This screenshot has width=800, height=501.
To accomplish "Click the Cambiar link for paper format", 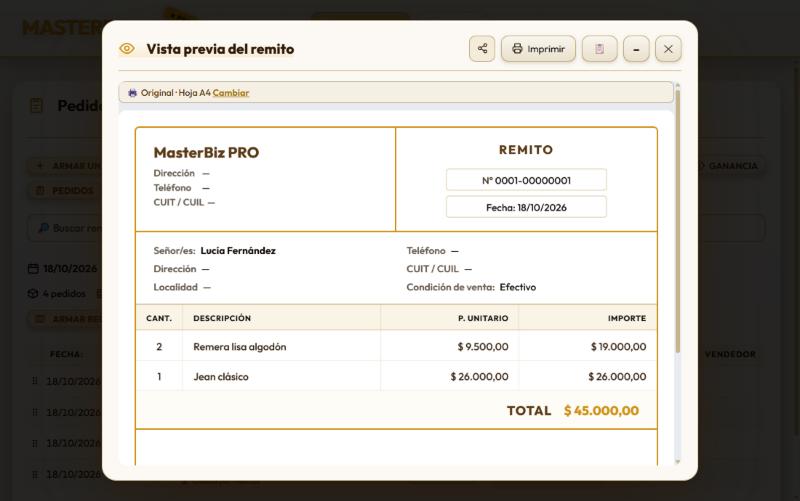I will [231, 93].
